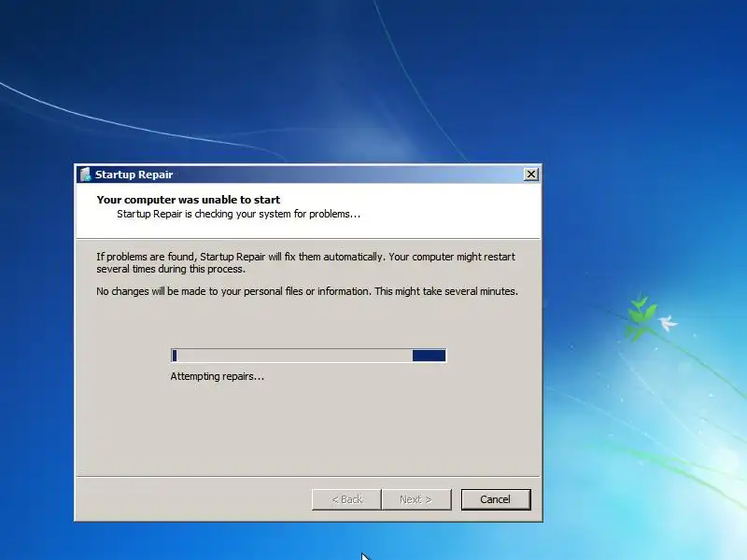747x560 pixels.
Task: Click the disabled Next button
Action: point(416,499)
